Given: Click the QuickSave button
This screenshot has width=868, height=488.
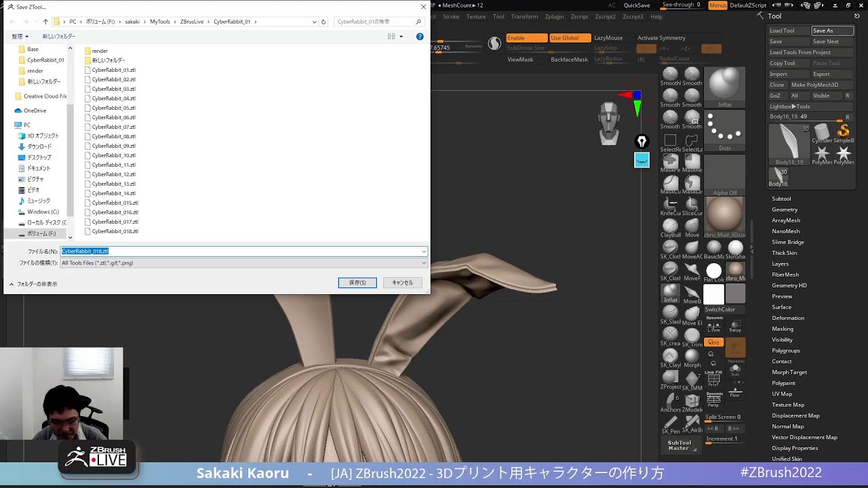Looking at the screenshot, I should (637, 5).
